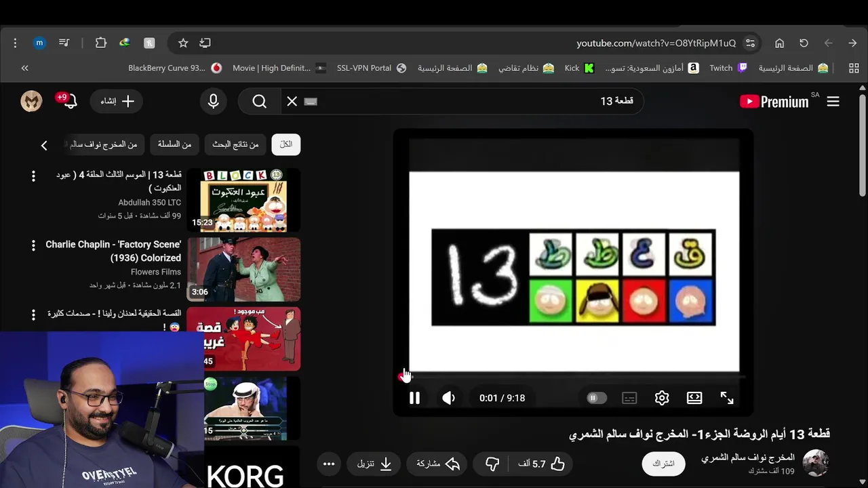Subscribe with the اشتراك button
The image size is (868, 488).
click(x=663, y=464)
